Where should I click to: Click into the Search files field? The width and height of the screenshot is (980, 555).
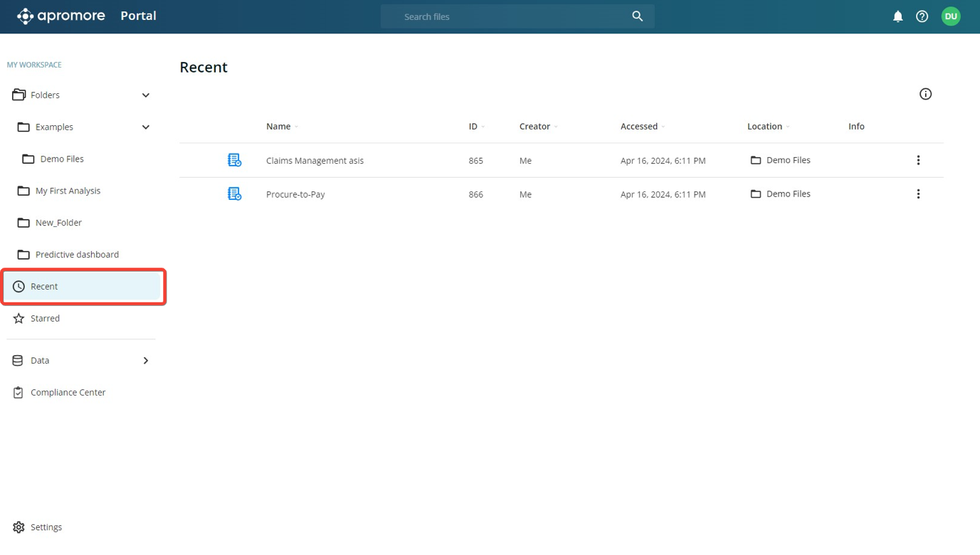pyautogui.click(x=505, y=16)
